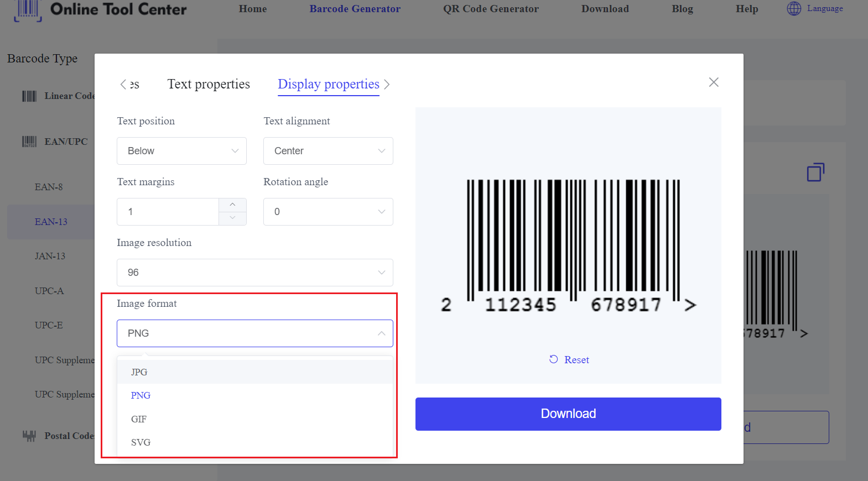Close the properties dialog with X
The height and width of the screenshot is (481, 868).
[714, 82]
